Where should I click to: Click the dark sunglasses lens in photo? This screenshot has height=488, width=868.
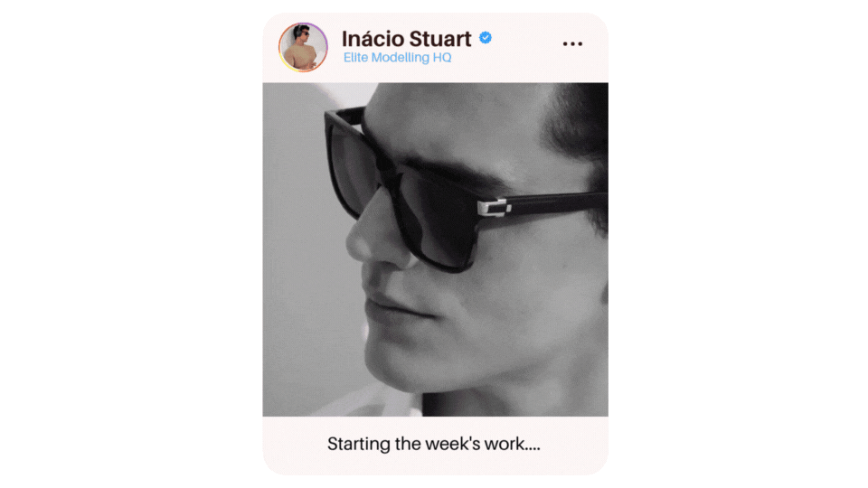pyautogui.click(x=438, y=219)
